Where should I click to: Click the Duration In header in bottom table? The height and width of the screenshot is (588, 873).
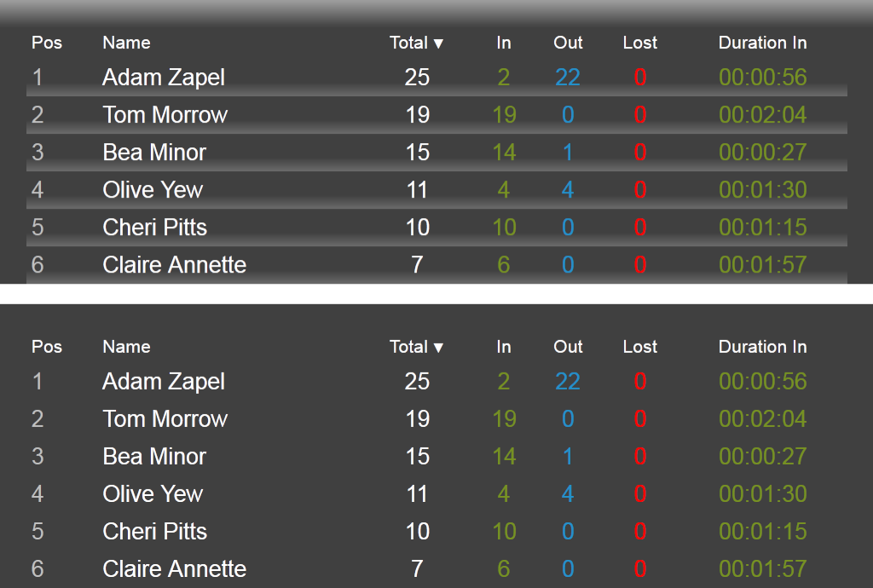tap(762, 347)
